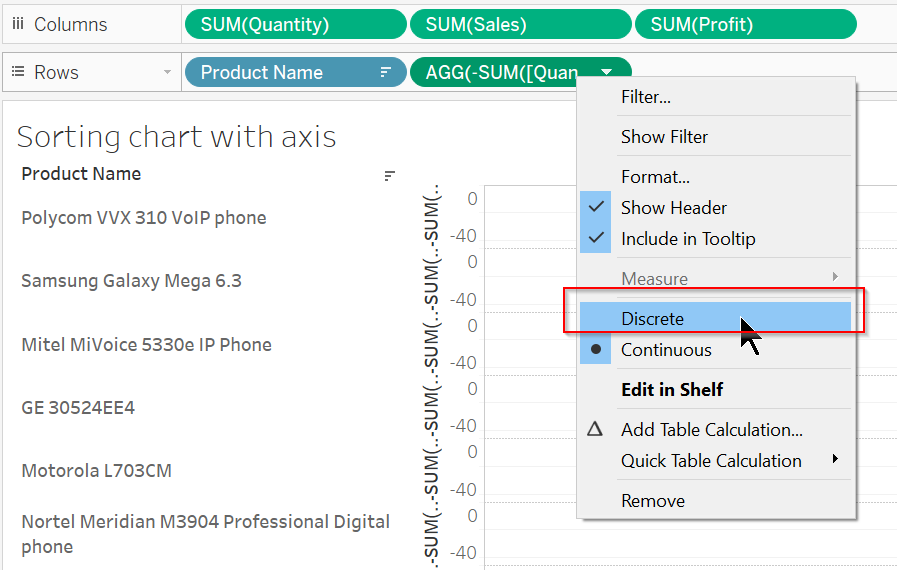The height and width of the screenshot is (570, 897).
Task: Click the Rows shelf label
Action: point(56,73)
